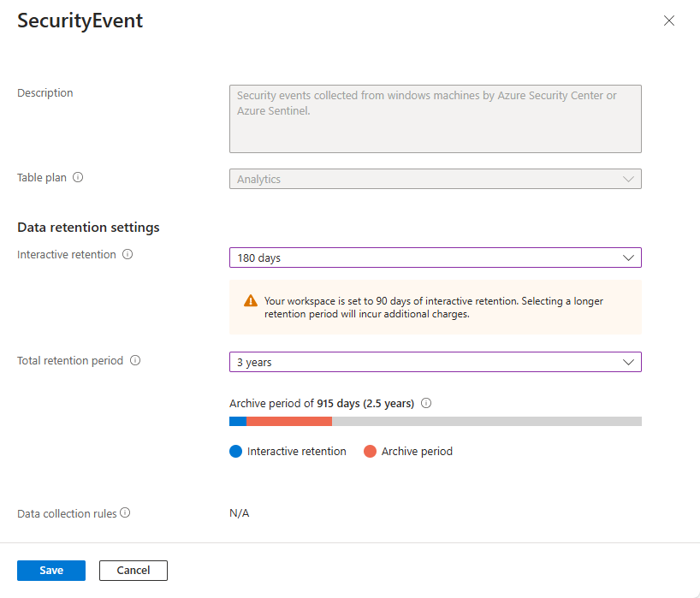
Task: Close the SecurityEvent panel with X
Action: click(669, 21)
